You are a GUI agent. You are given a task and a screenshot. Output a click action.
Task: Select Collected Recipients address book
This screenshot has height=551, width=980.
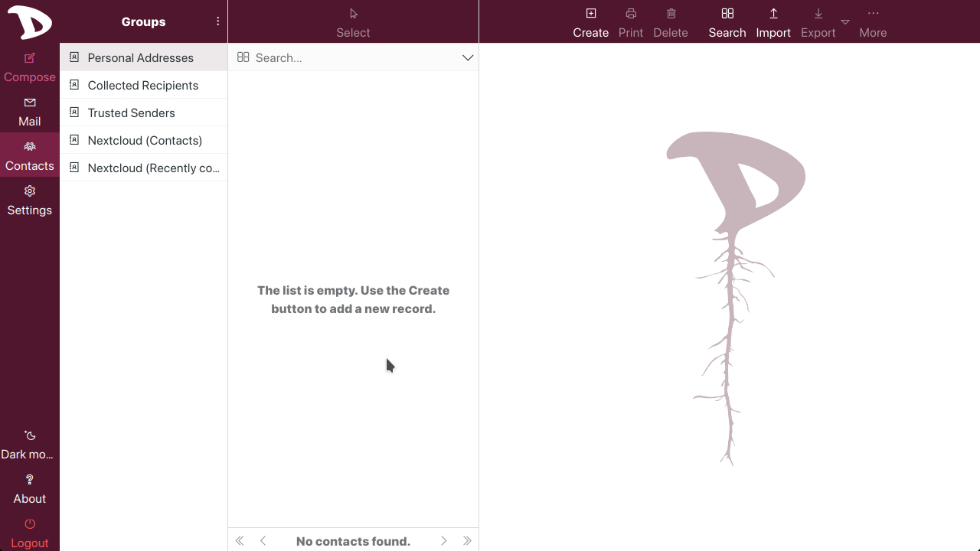(143, 86)
